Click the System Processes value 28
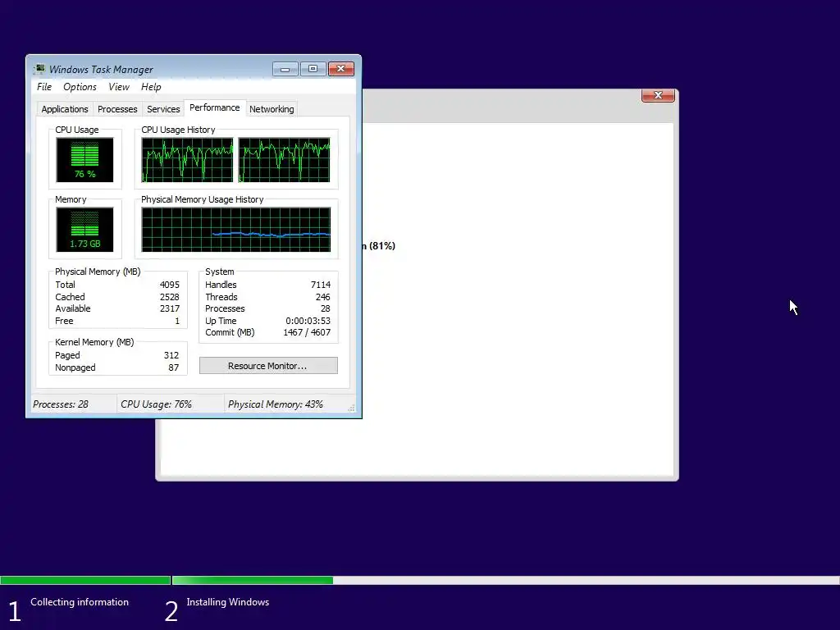The height and width of the screenshot is (630, 840). point(326,308)
